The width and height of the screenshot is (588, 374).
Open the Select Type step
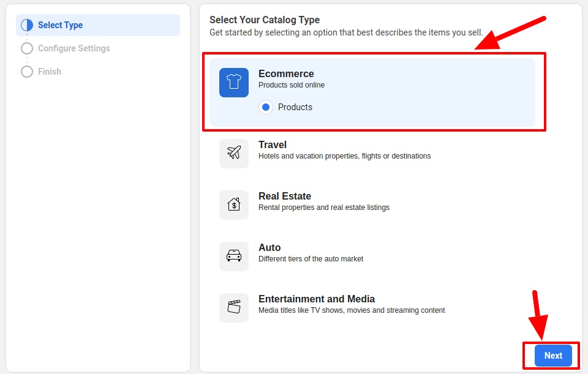[x=61, y=25]
